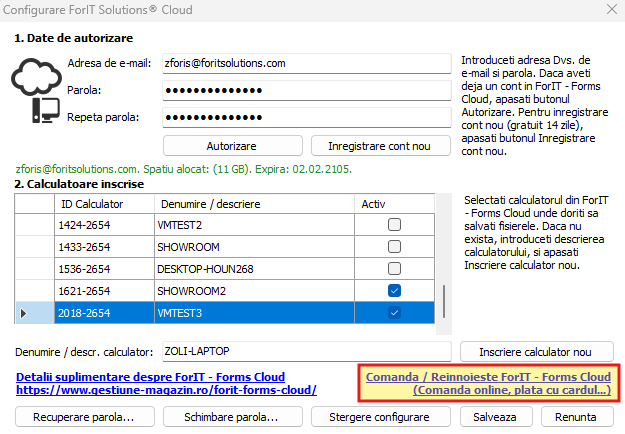The image size is (625, 434).
Task: Click the cloud and computer icon
Action: pyautogui.click(x=36, y=90)
